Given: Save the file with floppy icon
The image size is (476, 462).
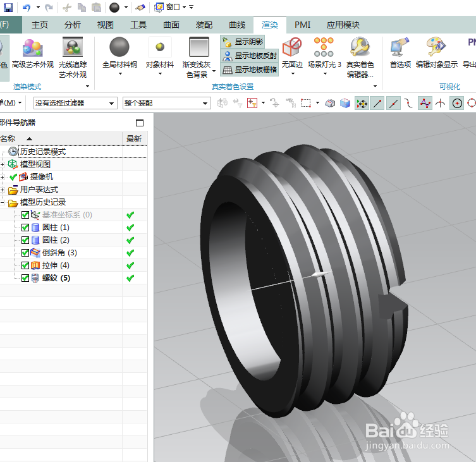Looking at the screenshot, I should pos(8,8).
